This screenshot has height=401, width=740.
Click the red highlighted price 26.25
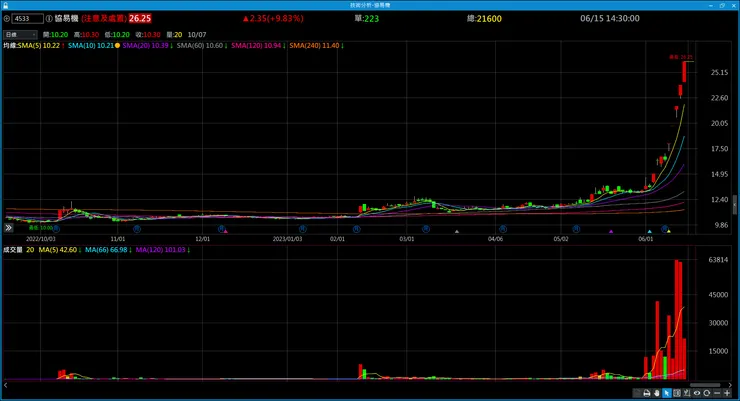140,18
